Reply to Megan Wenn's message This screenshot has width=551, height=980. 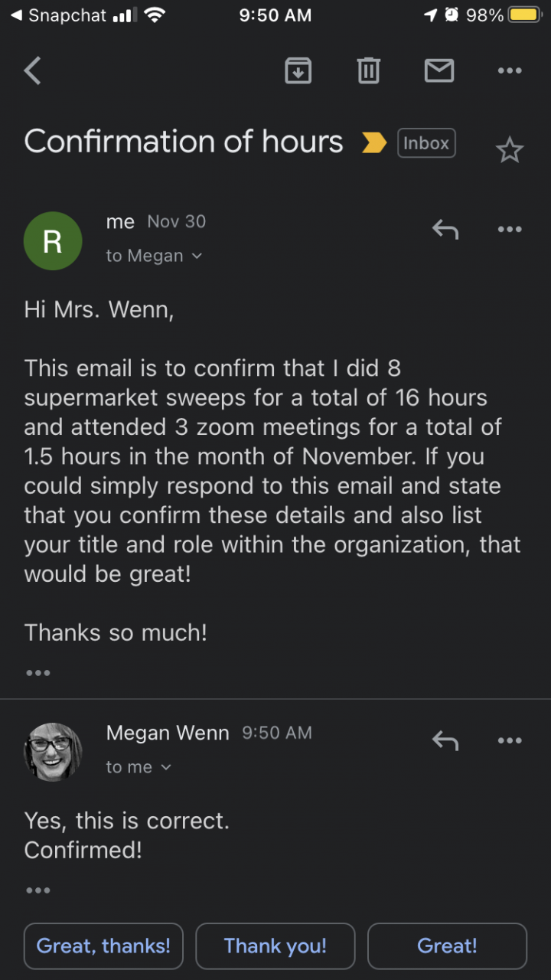[x=445, y=740]
